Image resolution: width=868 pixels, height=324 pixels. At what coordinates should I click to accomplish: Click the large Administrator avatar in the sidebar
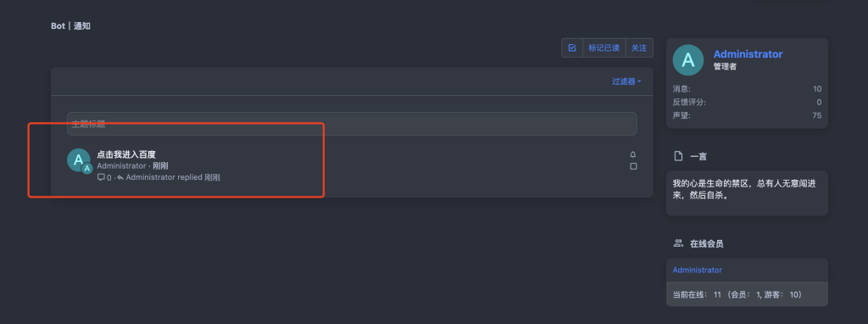(x=687, y=60)
